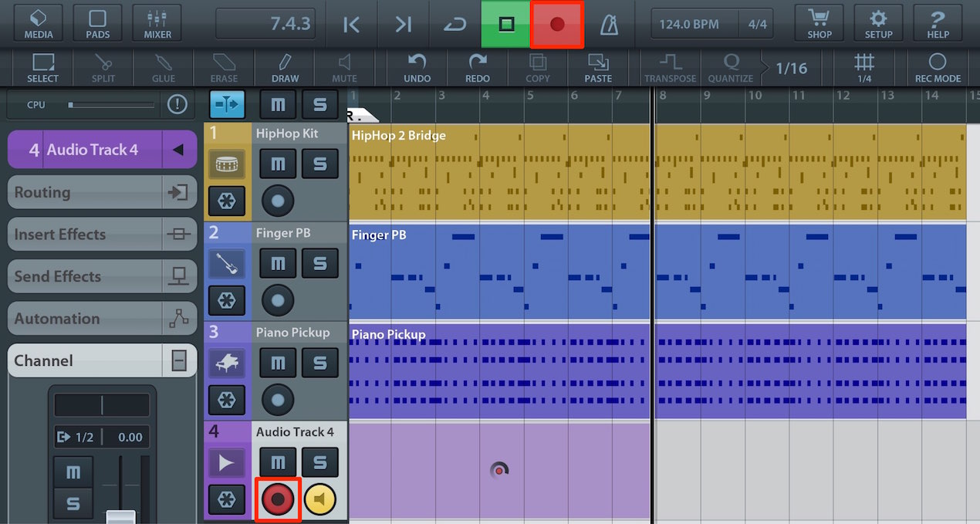Open the Automation tab
Screen dimensions: 980x524
point(102,318)
